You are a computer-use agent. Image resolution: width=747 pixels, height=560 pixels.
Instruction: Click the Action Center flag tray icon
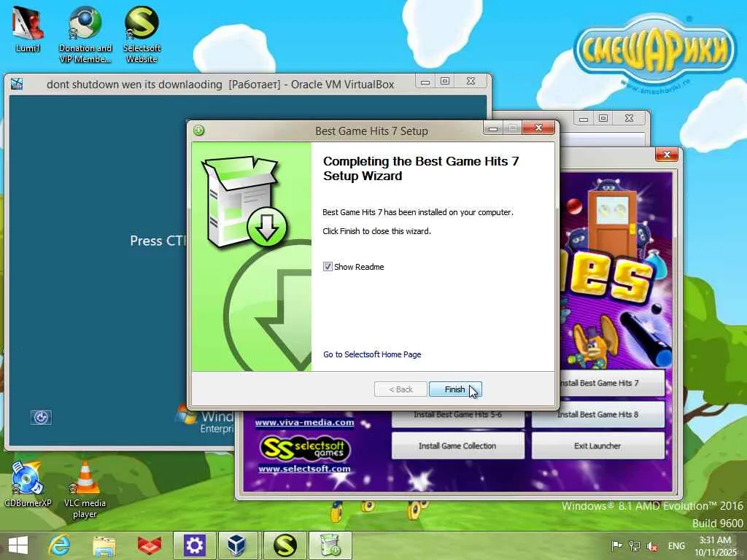(616, 545)
